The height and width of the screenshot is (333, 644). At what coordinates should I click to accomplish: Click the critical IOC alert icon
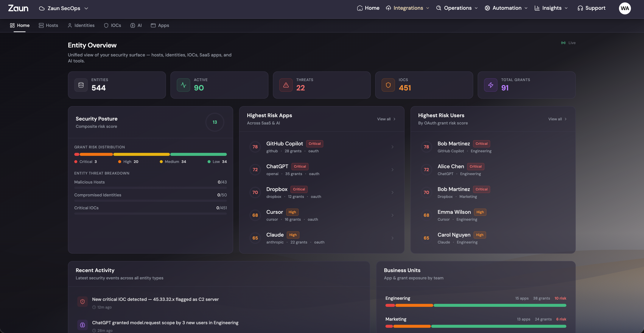coord(83,302)
